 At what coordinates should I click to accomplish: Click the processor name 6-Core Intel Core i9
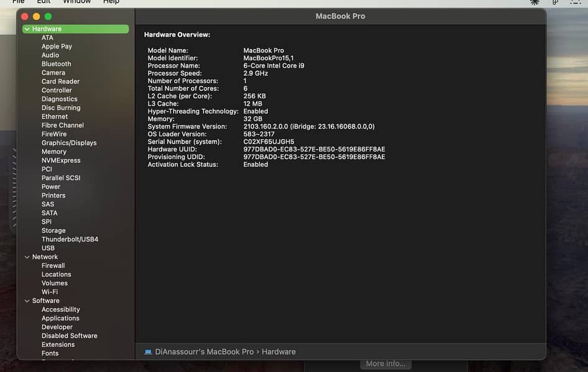click(x=273, y=66)
